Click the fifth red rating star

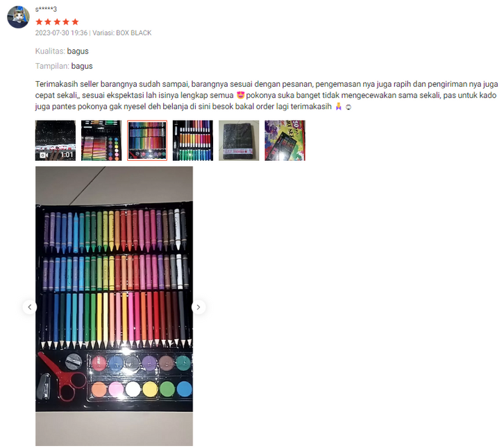75,21
